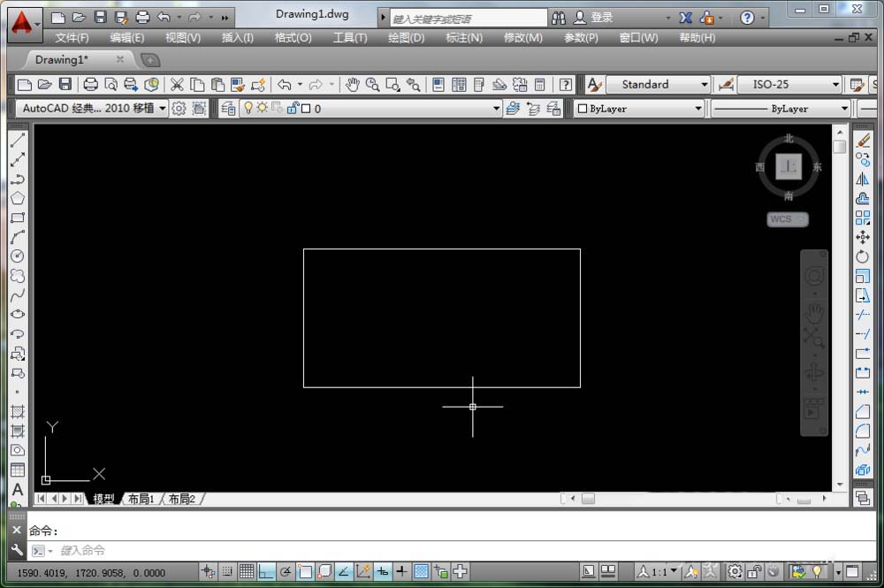Image resolution: width=884 pixels, height=588 pixels.
Task: Select the Array tool
Action: coord(863,218)
